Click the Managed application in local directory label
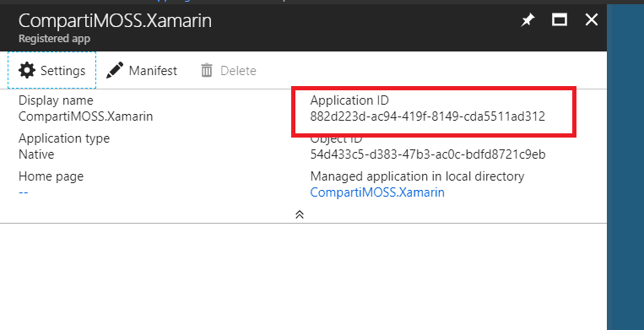The height and width of the screenshot is (330, 644). [417, 176]
